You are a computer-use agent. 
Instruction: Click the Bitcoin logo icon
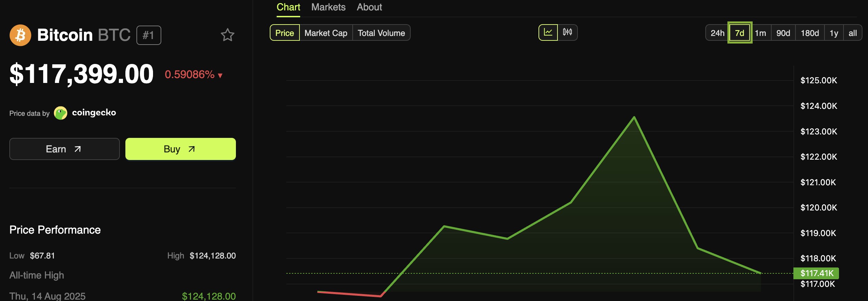[20, 35]
